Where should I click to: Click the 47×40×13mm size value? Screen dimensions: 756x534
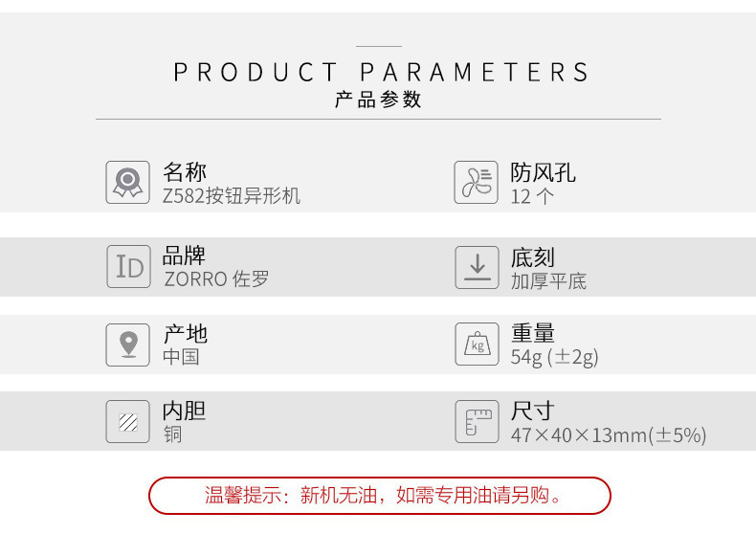pyautogui.click(x=608, y=435)
